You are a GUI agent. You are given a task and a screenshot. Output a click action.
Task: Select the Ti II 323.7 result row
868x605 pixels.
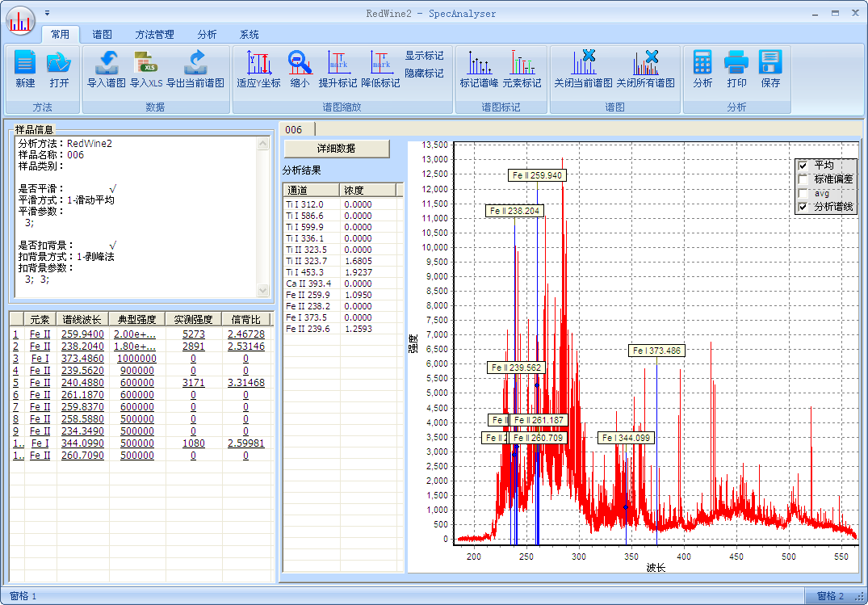click(x=341, y=261)
